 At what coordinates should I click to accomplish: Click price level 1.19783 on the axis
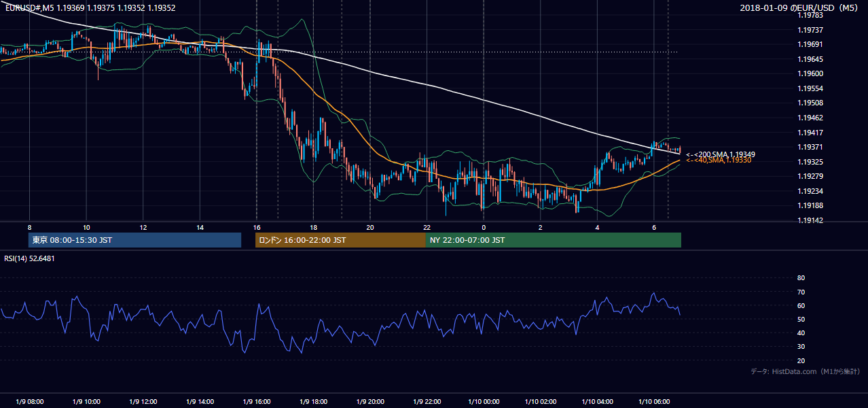point(810,15)
